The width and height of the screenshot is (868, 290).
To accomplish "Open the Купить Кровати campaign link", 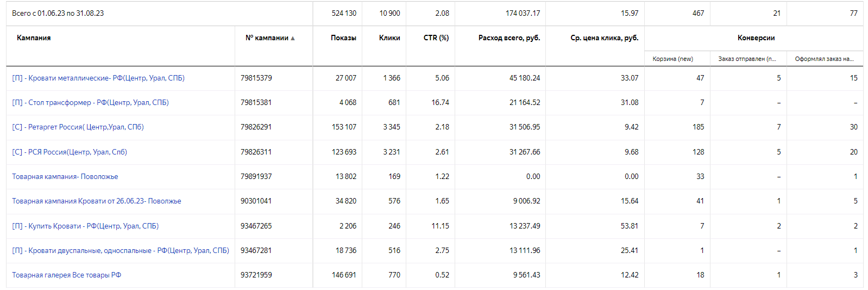I will pyautogui.click(x=85, y=226).
